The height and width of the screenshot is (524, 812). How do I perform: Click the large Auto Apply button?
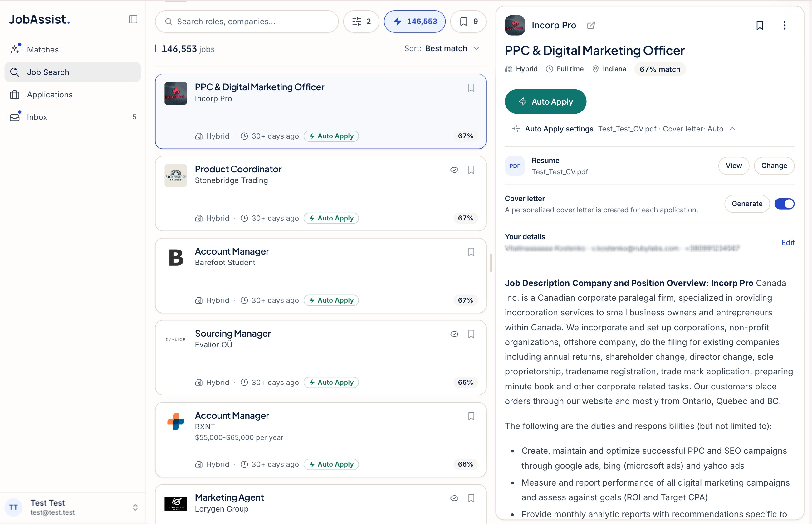(x=545, y=101)
